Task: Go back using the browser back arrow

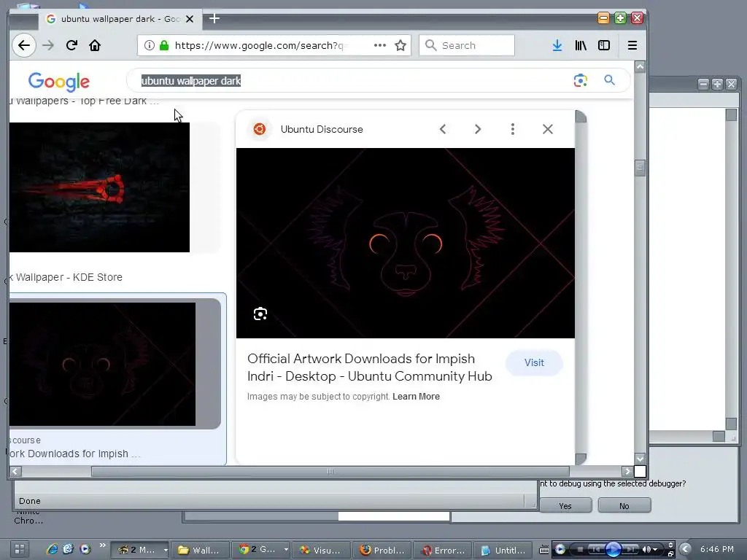Action: (24, 46)
